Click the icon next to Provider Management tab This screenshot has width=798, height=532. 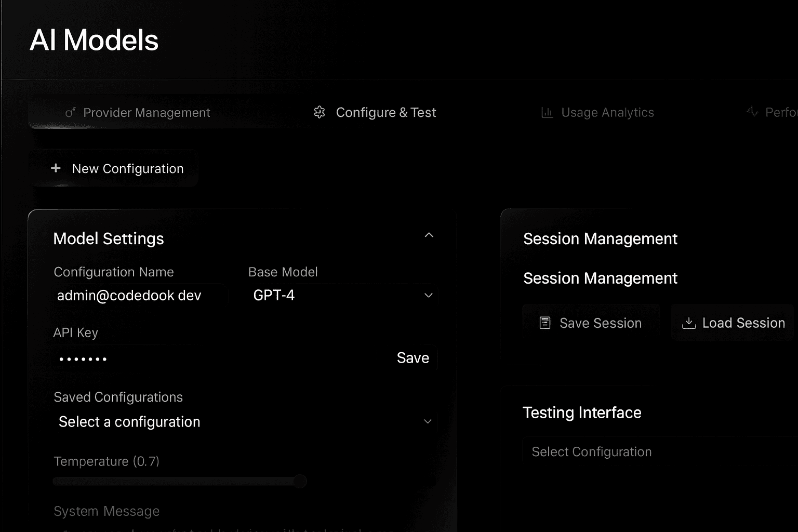(70, 112)
